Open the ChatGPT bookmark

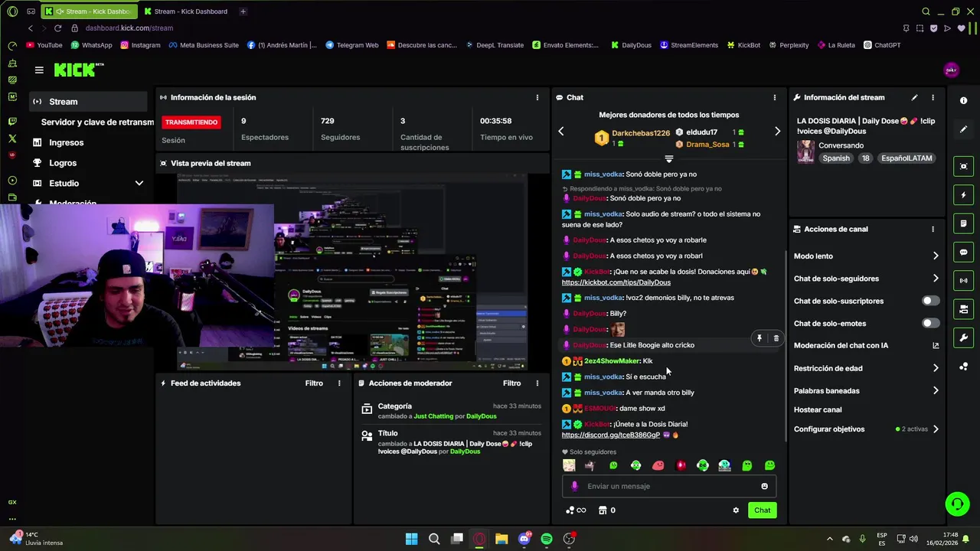tap(882, 45)
